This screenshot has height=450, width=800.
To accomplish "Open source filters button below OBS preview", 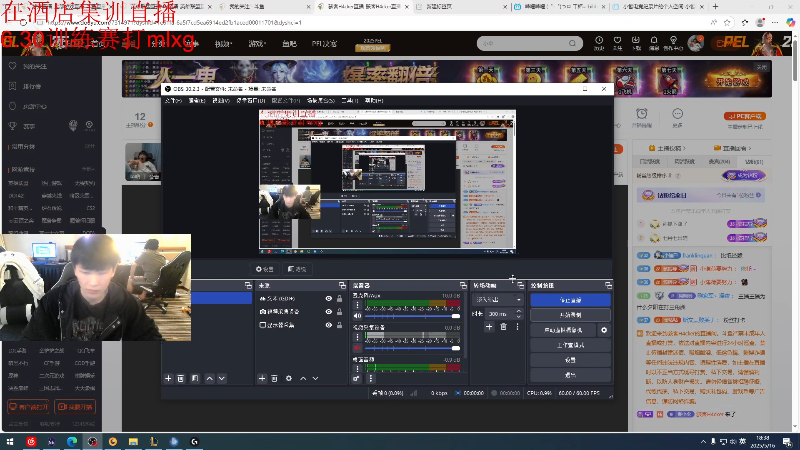I will coord(297,269).
